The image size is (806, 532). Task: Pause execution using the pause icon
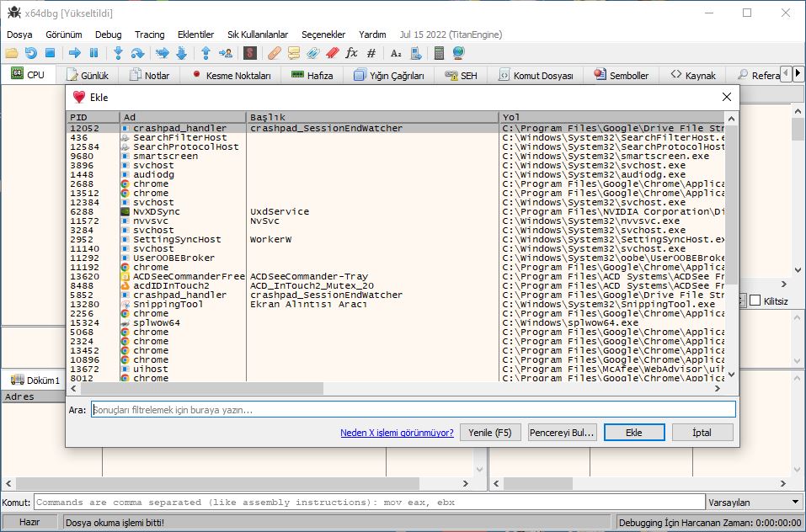tap(93, 53)
